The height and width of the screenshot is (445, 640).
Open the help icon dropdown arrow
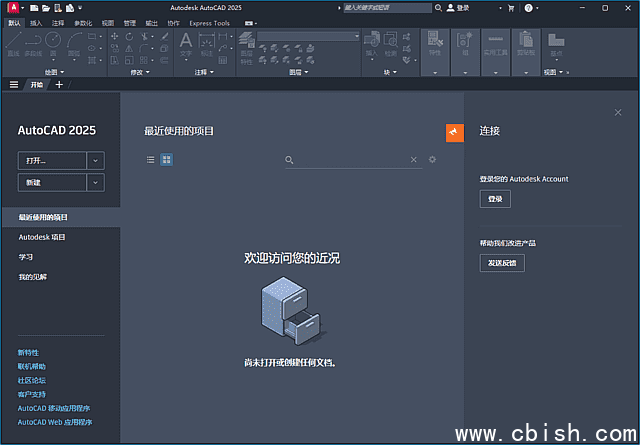click(537, 8)
